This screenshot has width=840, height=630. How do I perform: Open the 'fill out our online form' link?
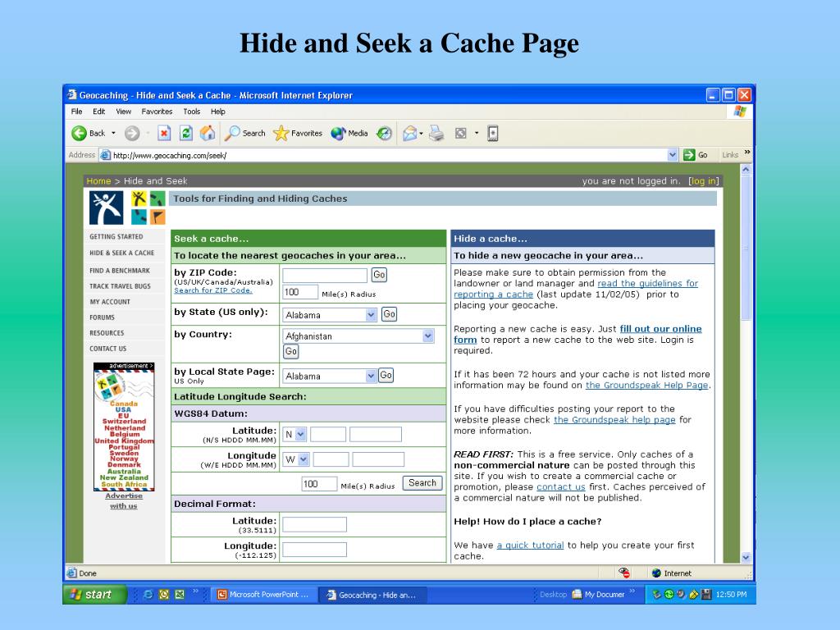(x=577, y=335)
